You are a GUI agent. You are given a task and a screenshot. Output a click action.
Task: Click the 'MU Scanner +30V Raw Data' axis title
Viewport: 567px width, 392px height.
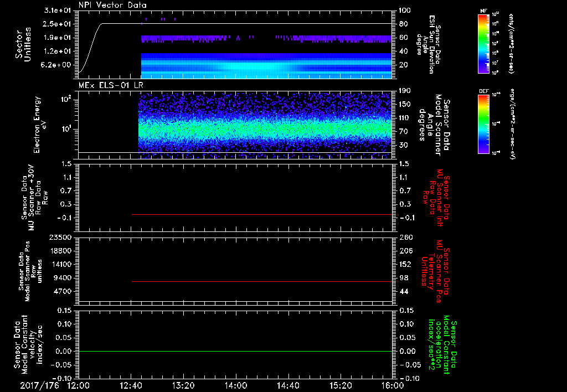click(x=34, y=198)
